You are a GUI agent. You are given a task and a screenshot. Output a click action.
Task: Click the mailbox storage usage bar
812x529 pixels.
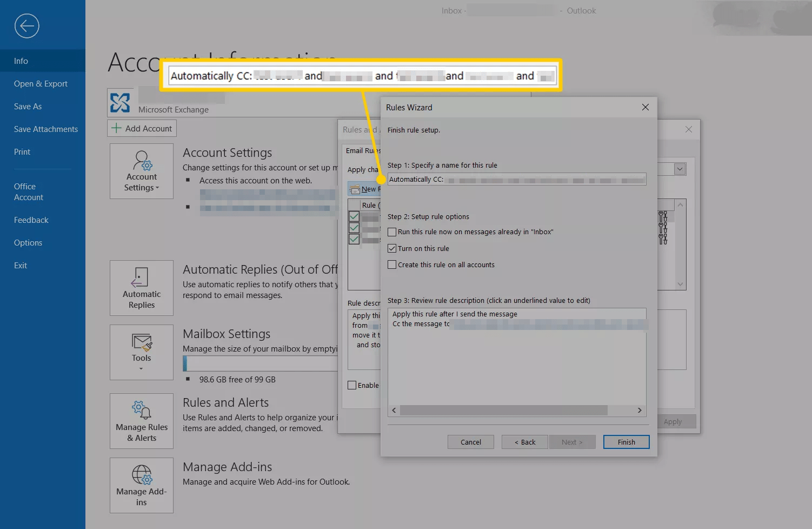pos(261,363)
